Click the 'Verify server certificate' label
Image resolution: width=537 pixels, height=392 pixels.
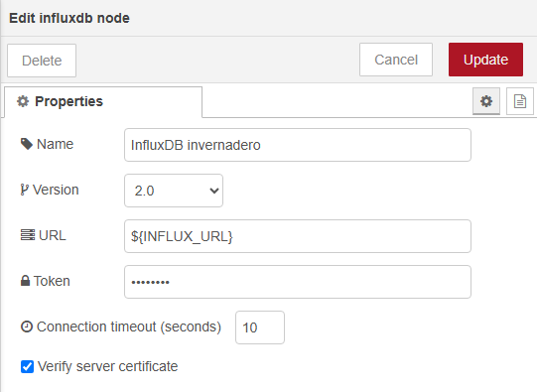(x=107, y=366)
